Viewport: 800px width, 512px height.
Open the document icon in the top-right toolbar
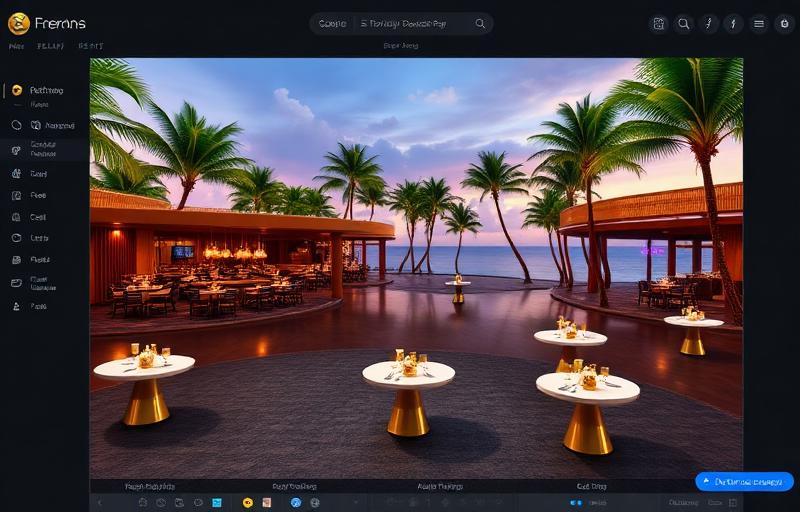[x=659, y=24]
